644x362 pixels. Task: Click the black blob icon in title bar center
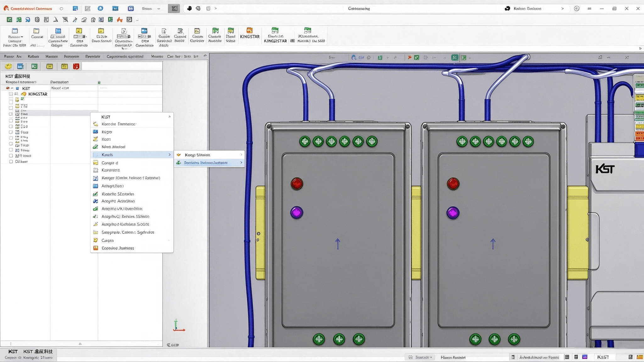click(189, 8)
